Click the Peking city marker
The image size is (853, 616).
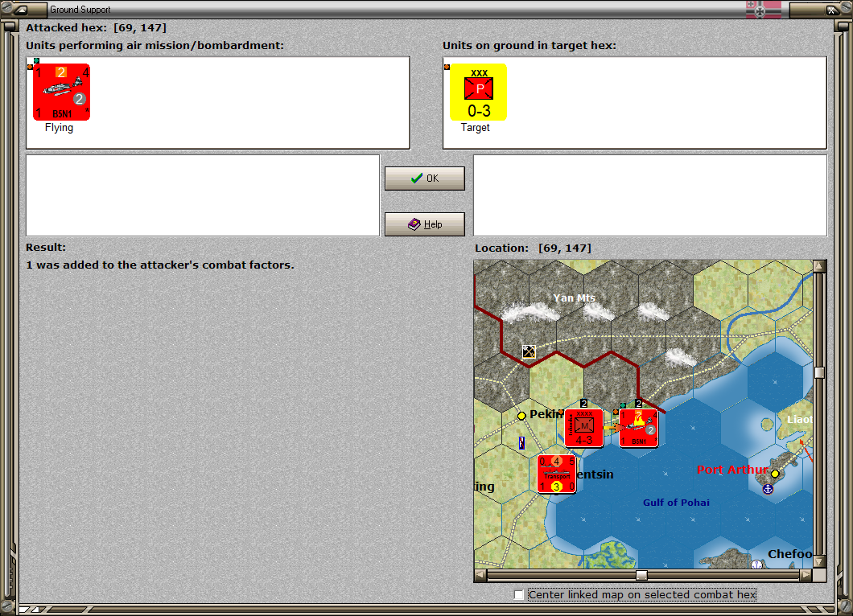coord(521,416)
